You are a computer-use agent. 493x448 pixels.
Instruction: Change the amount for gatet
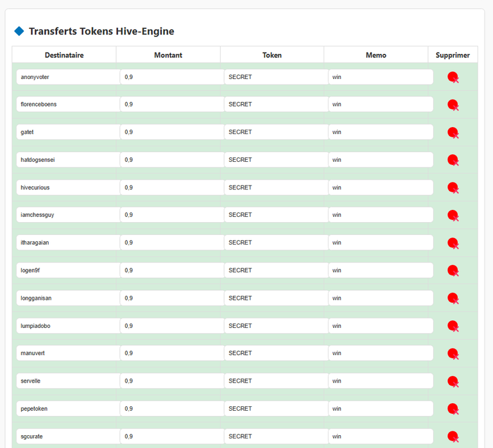(172, 132)
